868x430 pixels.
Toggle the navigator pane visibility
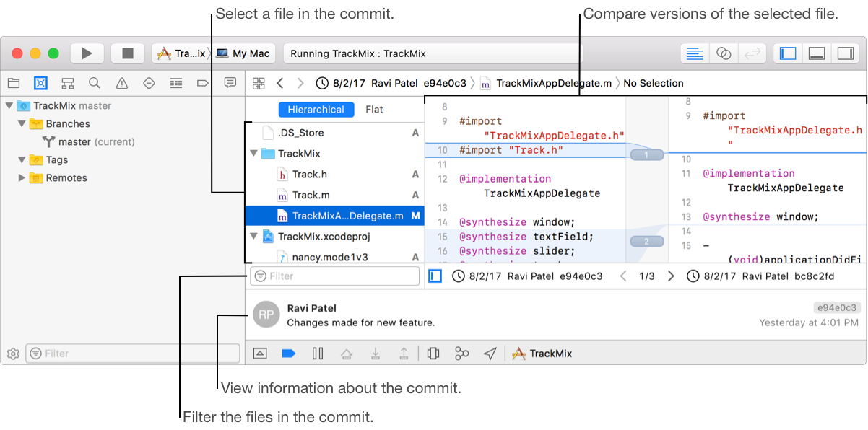pyautogui.click(x=788, y=53)
